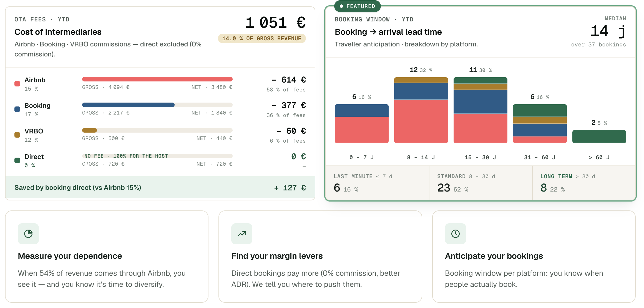Open the Find your margin levers card
The height and width of the screenshot is (308, 644).
pos(320,257)
